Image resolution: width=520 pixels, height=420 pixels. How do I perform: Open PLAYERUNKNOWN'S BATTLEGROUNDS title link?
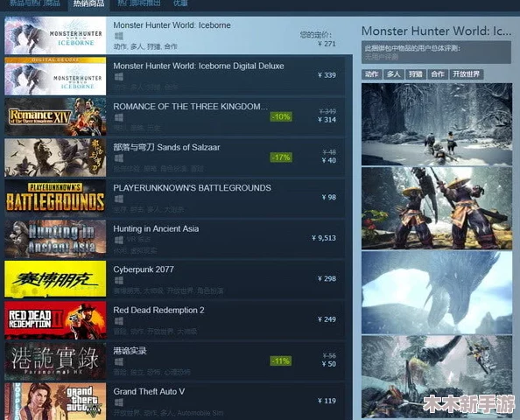click(192, 188)
